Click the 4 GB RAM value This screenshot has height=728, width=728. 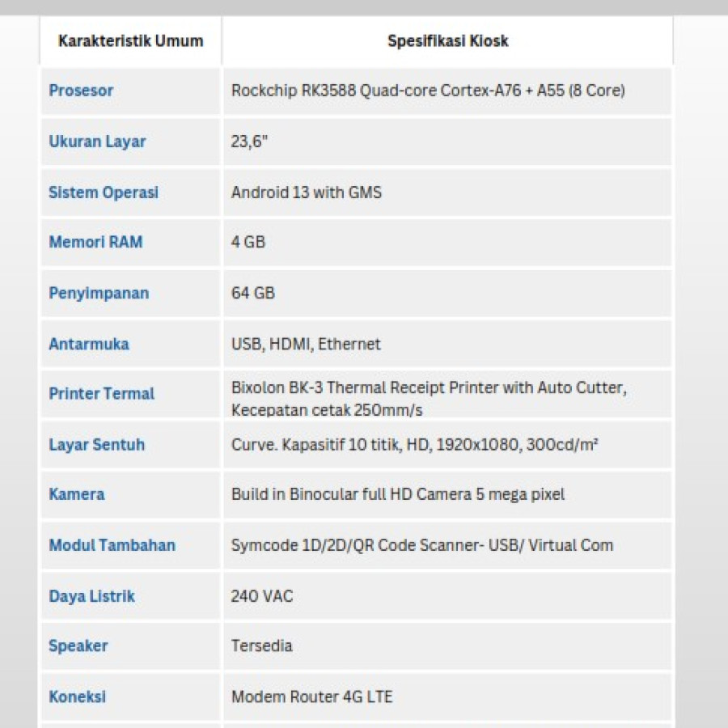pos(248,242)
